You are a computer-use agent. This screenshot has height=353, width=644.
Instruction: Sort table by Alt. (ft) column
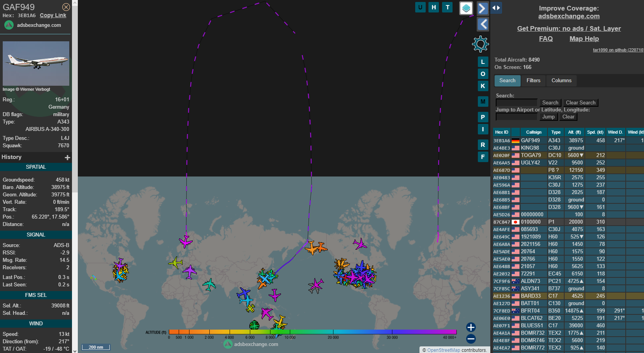(574, 132)
